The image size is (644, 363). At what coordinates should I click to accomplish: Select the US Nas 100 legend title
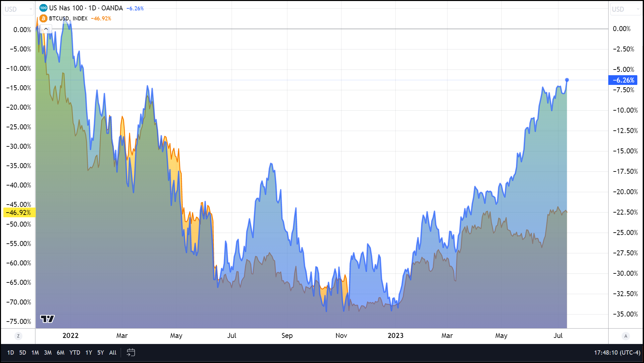(86, 8)
